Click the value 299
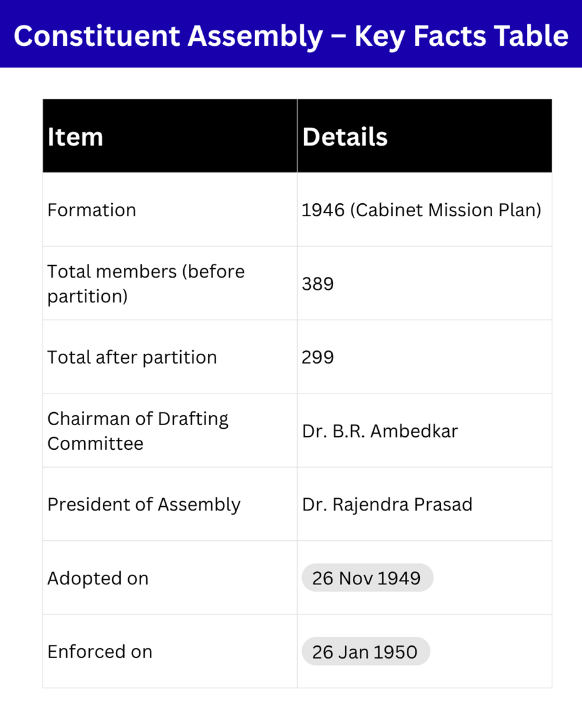 (318, 357)
